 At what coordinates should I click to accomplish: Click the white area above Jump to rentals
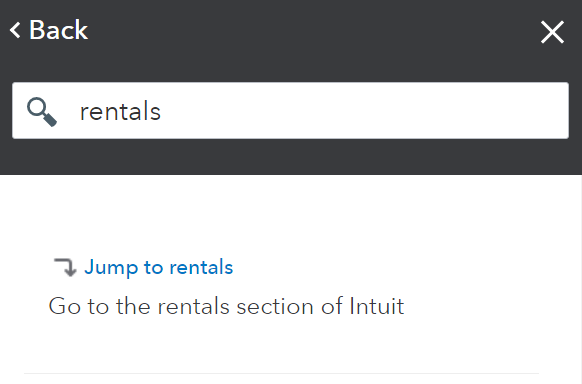click(x=290, y=215)
